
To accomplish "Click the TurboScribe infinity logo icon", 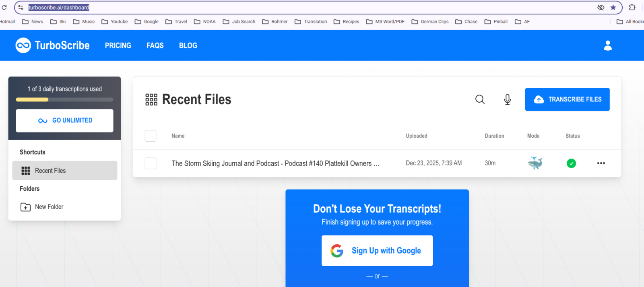I will tap(23, 45).
